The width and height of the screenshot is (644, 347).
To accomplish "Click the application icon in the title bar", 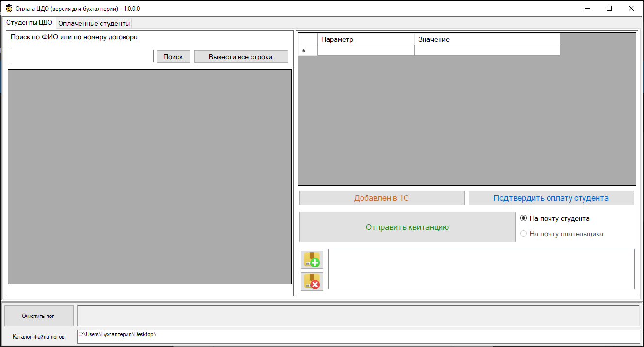I will pos(9,8).
